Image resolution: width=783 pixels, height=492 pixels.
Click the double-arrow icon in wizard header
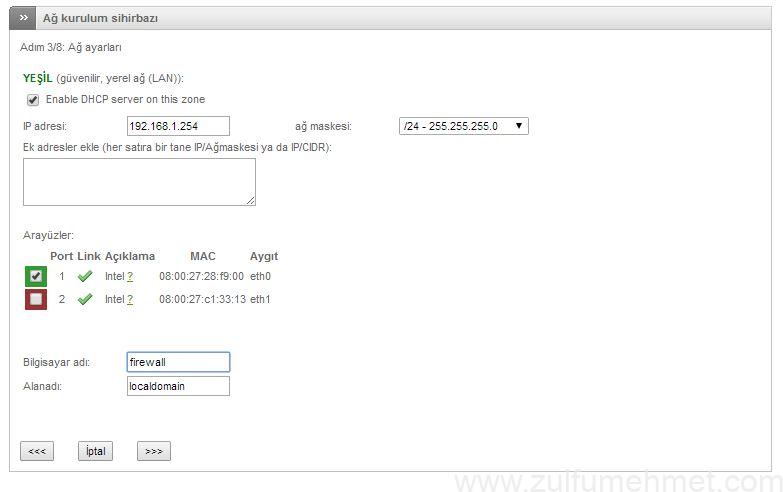23,18
